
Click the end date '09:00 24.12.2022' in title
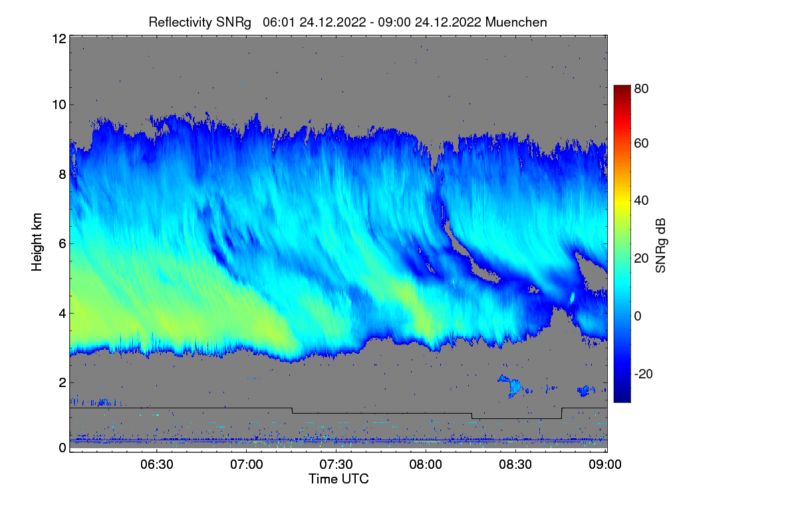429,22
